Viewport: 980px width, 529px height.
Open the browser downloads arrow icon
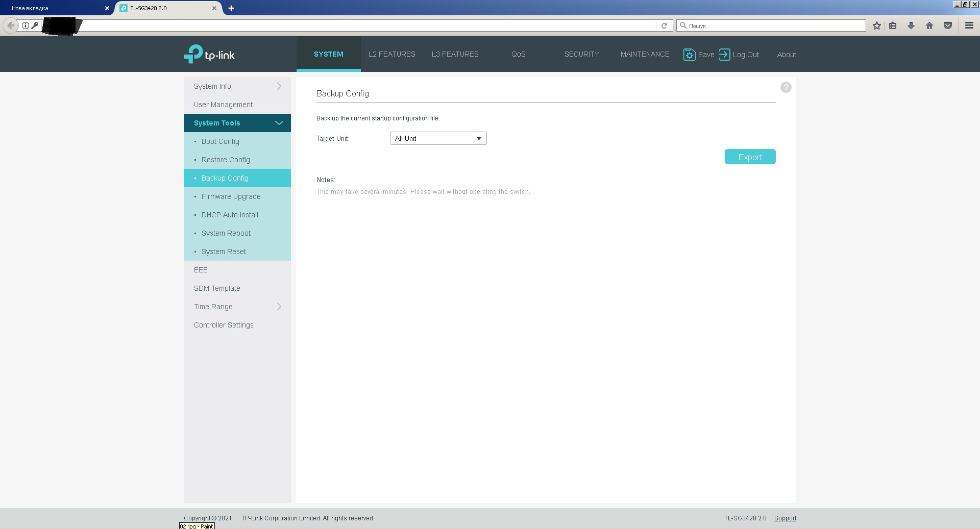[x=911, y=26]
